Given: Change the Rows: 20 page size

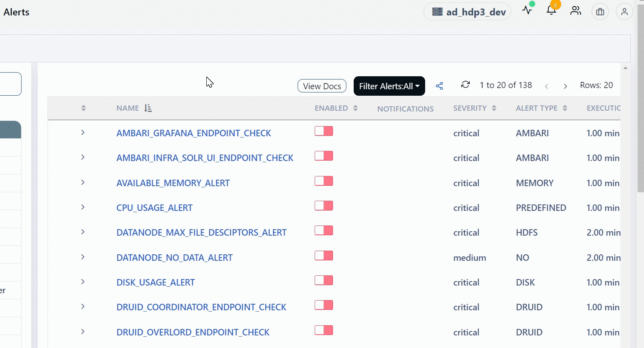Looking at the screenshot, I should coord(596,85).
